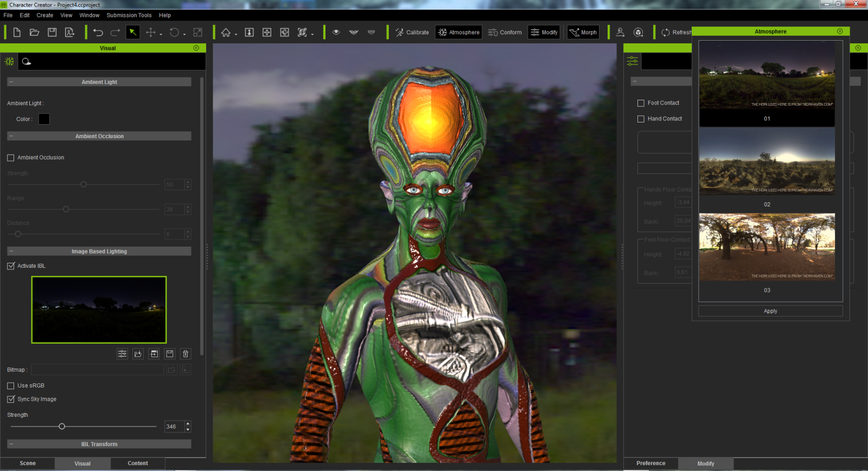This screenshot has height=471, width=868.
Task: Redo the last action
Action: coord(115,33)
